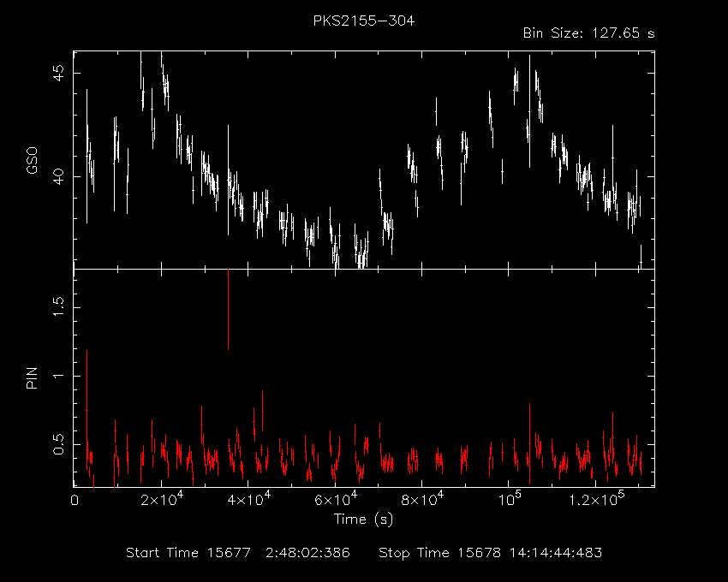
Task: Click the x-axis tick label 8×10^4
Action: click(421, 499)
